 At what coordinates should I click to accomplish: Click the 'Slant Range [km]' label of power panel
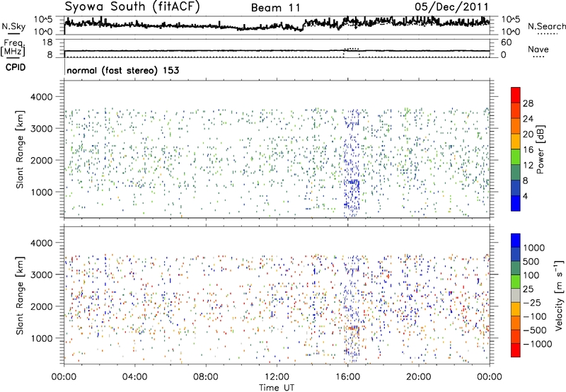(x=21, y=149)
